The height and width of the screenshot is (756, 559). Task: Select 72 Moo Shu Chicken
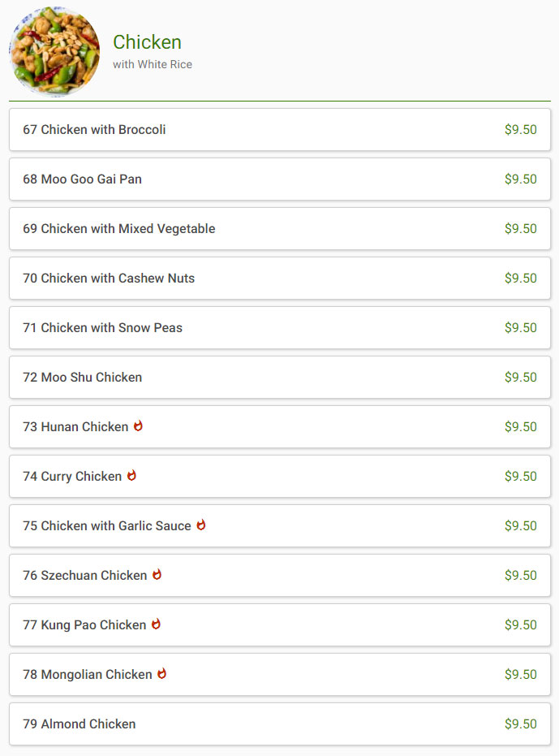point(279,377)
